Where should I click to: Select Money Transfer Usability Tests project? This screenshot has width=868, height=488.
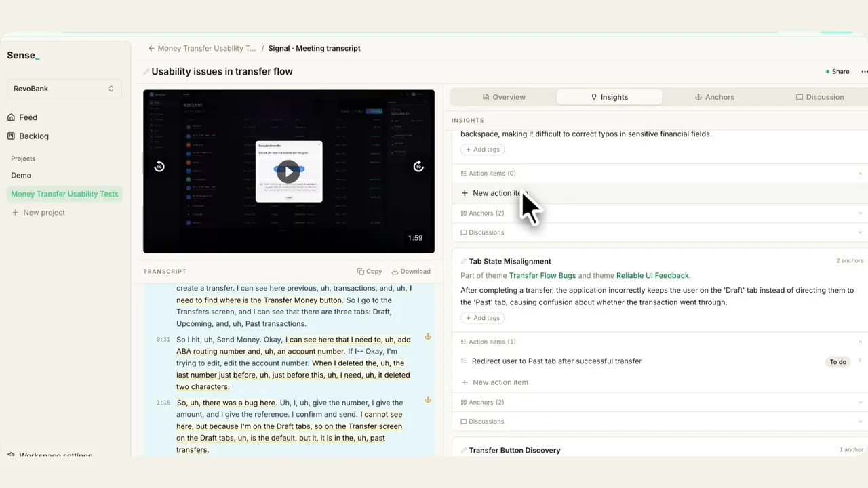coord(64,194)
